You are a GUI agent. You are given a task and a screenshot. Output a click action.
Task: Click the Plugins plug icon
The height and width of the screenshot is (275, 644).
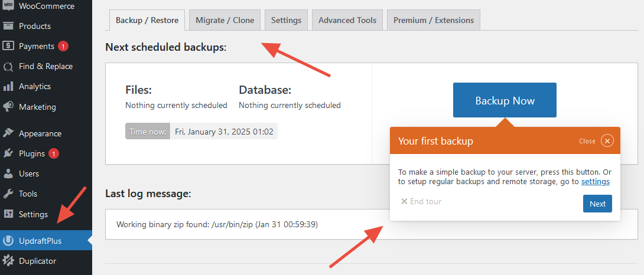pos(8,153)
